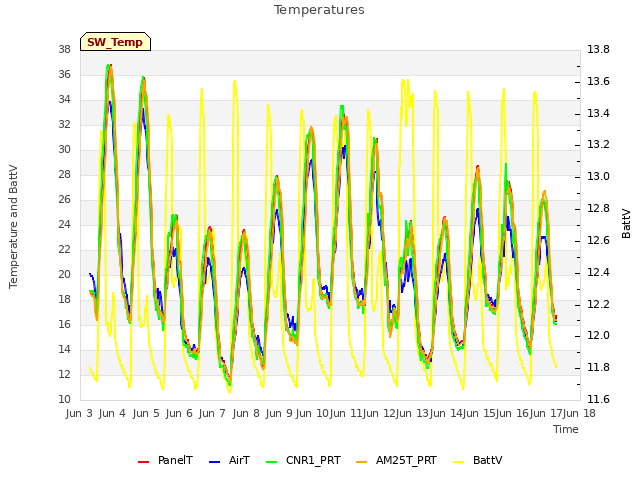The width and height of the screenshot is (640, 480).
Task: Click the Jun 7 x-axis tick label
Action: coord(212,413)
